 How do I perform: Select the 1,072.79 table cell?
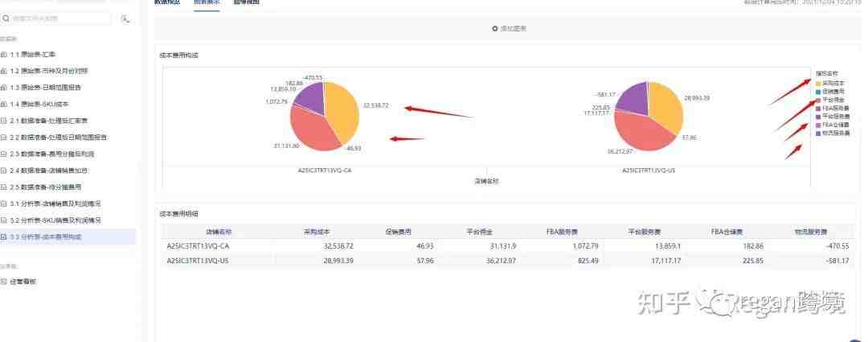point(587,246)
